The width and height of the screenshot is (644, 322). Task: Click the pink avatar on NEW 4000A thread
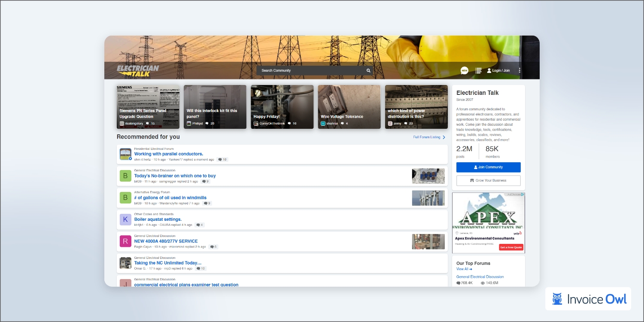[125, 241]
